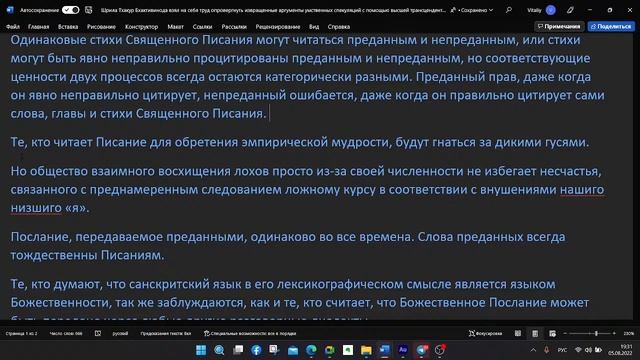
Task: Switch to the Рассылки tab
Action: (234, 27)
